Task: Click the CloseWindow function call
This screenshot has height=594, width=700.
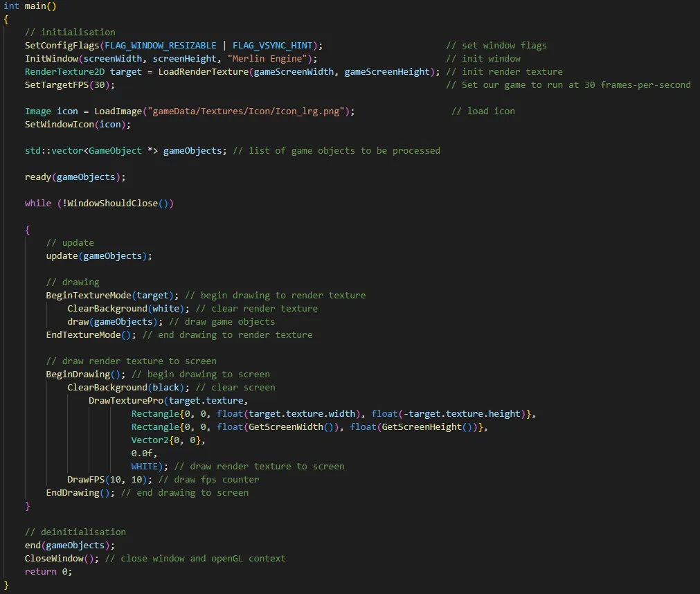Action: (x=54, y=558)
